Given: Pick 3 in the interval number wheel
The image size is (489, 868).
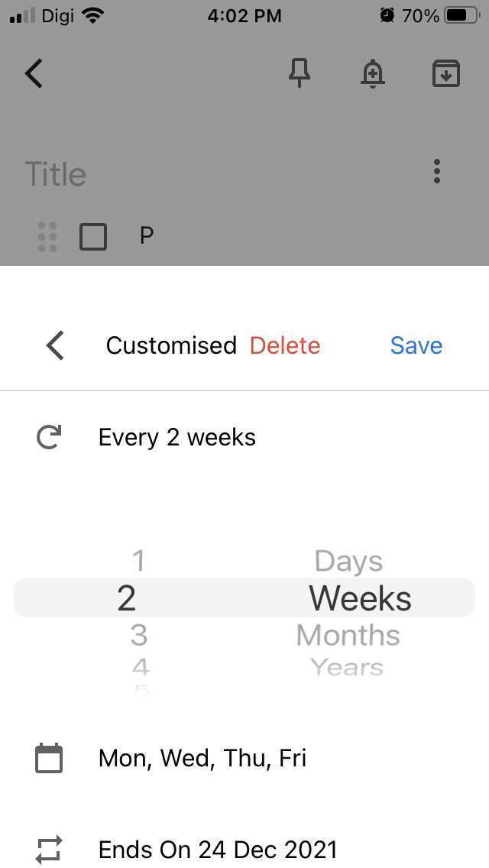Looking at the screenshot, I should pos(138,636).
